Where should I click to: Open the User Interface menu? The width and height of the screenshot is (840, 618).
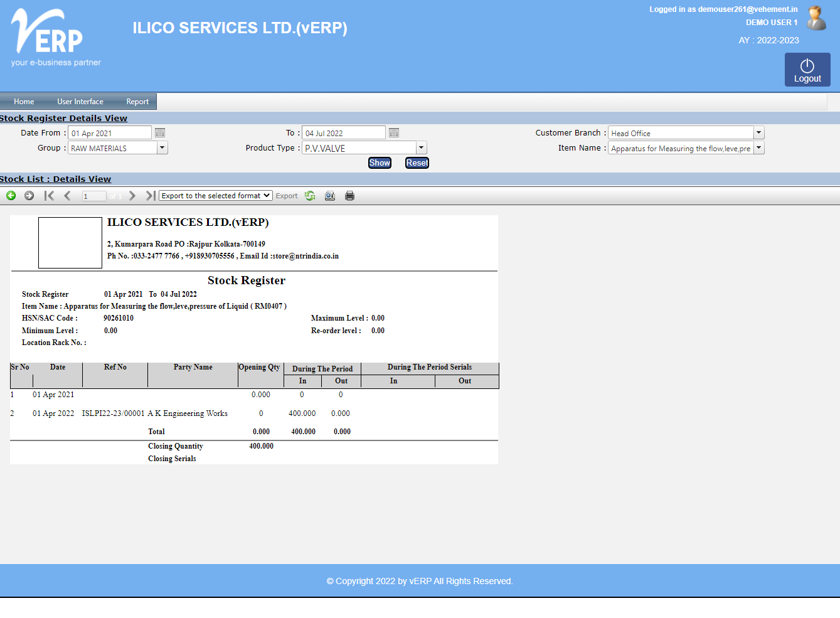(80, 102)
